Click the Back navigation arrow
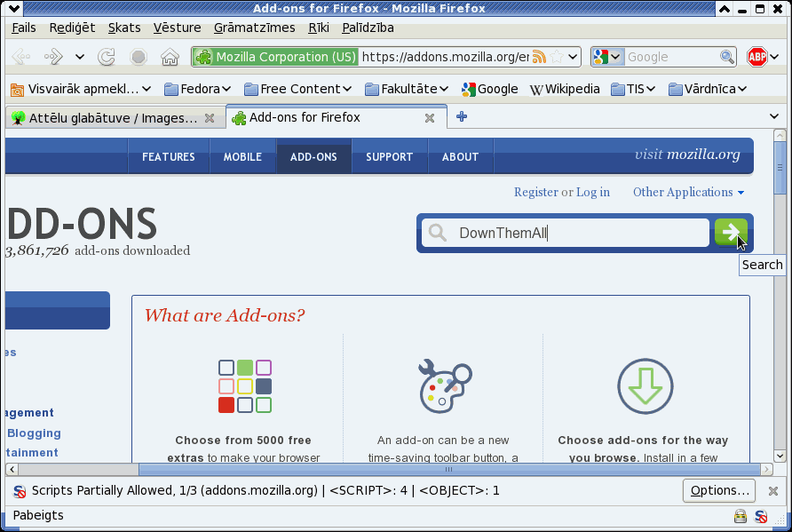 pos(20,57)
